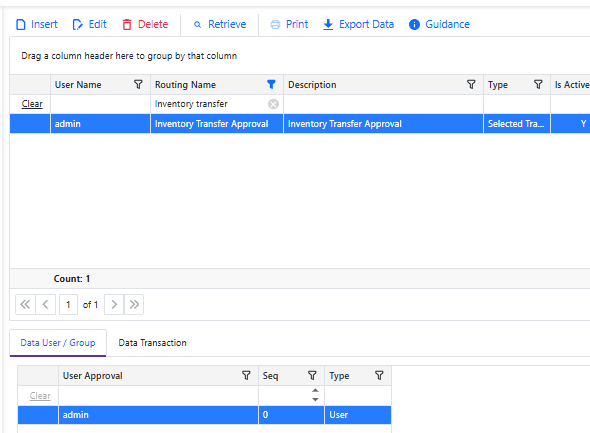
Task: Click the Retrieve magnifier icon
Action: coord(197,24)
